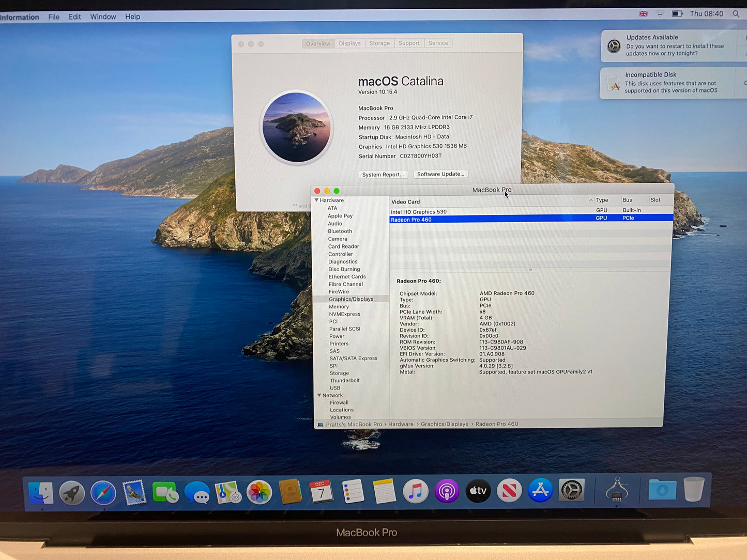This screenshot has width=747, height=560.
Task: Select the Overview tab
Action: click(318, 43)
